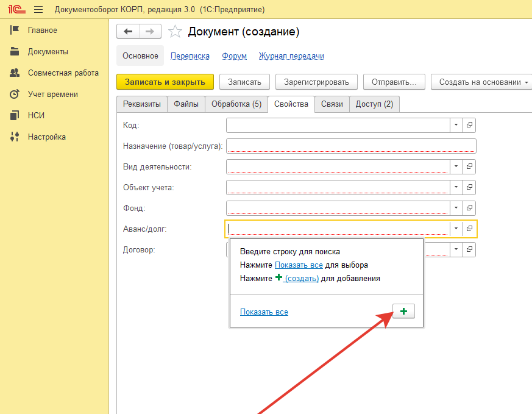532x414 pixels.
Task: Click the Зарегистрировать button
Action: (316, 82)
